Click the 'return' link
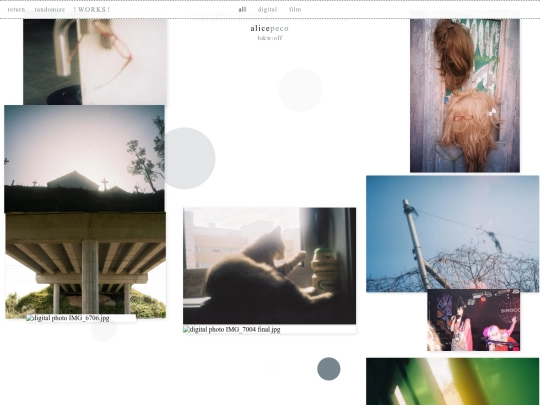Viewport: 540px width, 405px height. pos(16,10)
